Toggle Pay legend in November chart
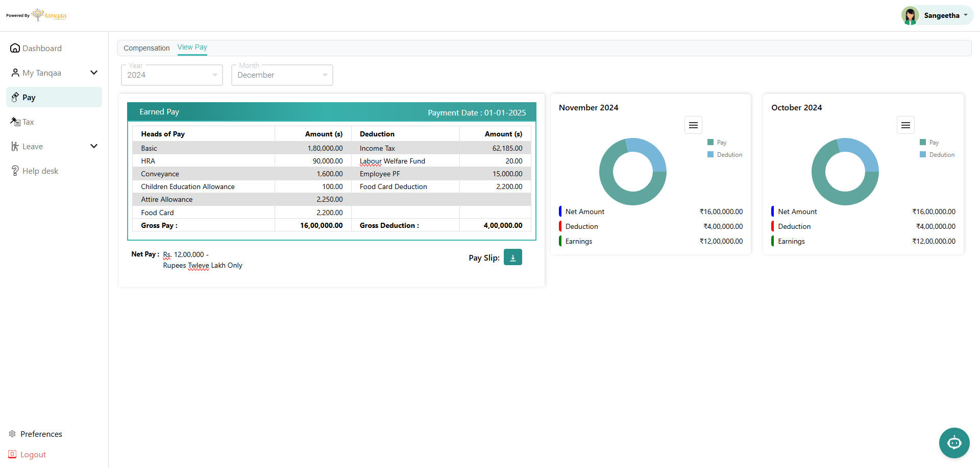The width and height of the screenshot is (980, 468). [x=717, y=143]
